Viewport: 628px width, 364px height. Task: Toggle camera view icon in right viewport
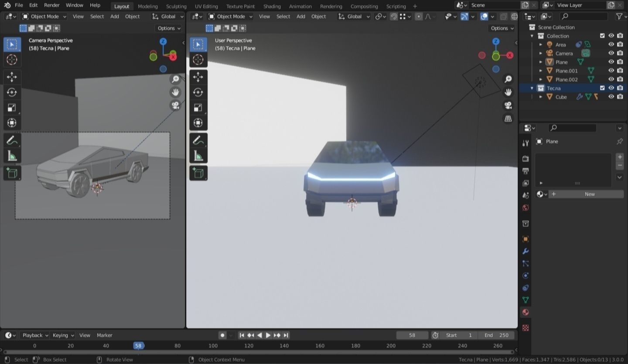(508, 105)
